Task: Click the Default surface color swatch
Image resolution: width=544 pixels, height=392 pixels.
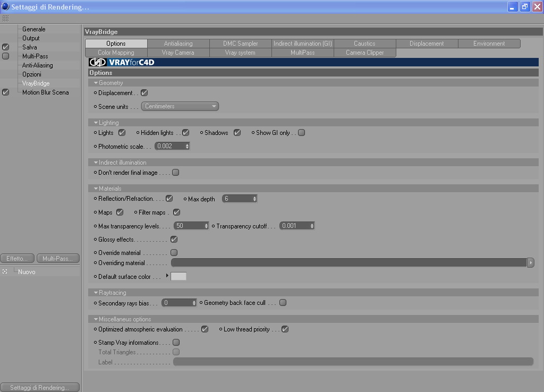Action: 178,277
